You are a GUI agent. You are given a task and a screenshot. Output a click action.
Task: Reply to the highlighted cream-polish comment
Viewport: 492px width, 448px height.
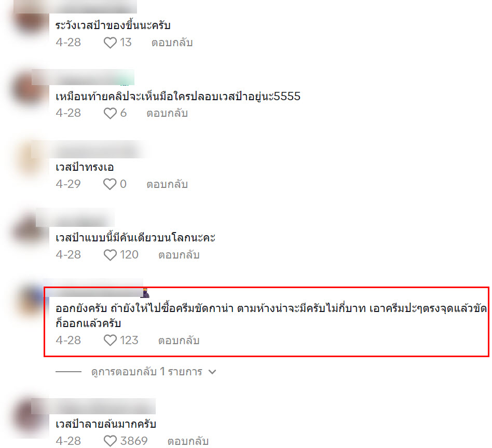point(179,341)
